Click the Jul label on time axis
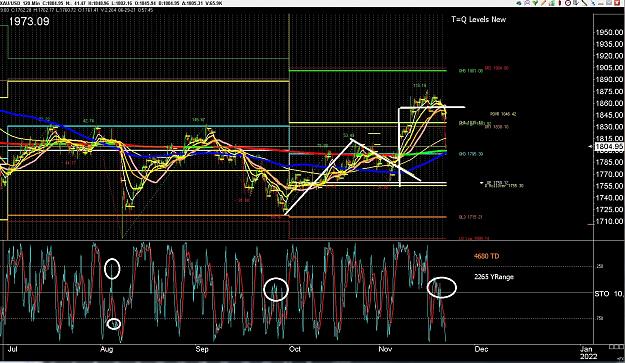Viewport: 625px width, 363px height. (13, 349)
